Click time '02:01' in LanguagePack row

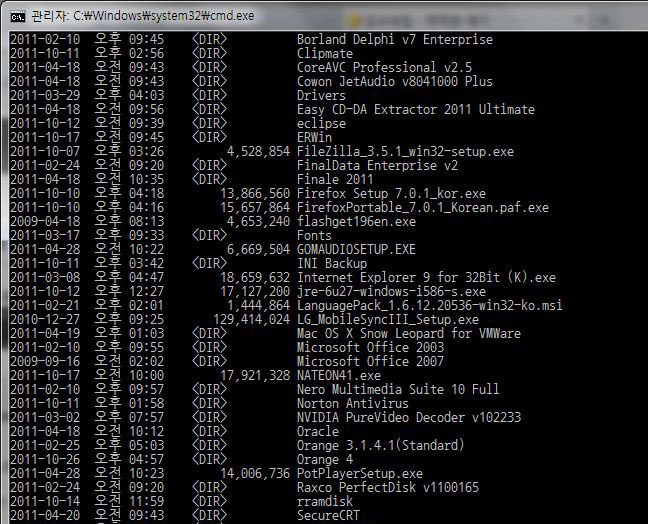146,306
